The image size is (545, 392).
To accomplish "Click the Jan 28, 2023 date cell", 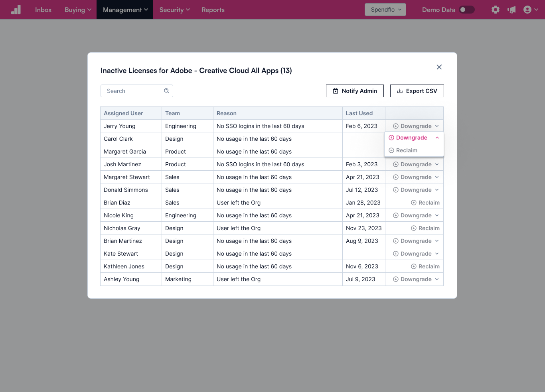I will [364, 203].
